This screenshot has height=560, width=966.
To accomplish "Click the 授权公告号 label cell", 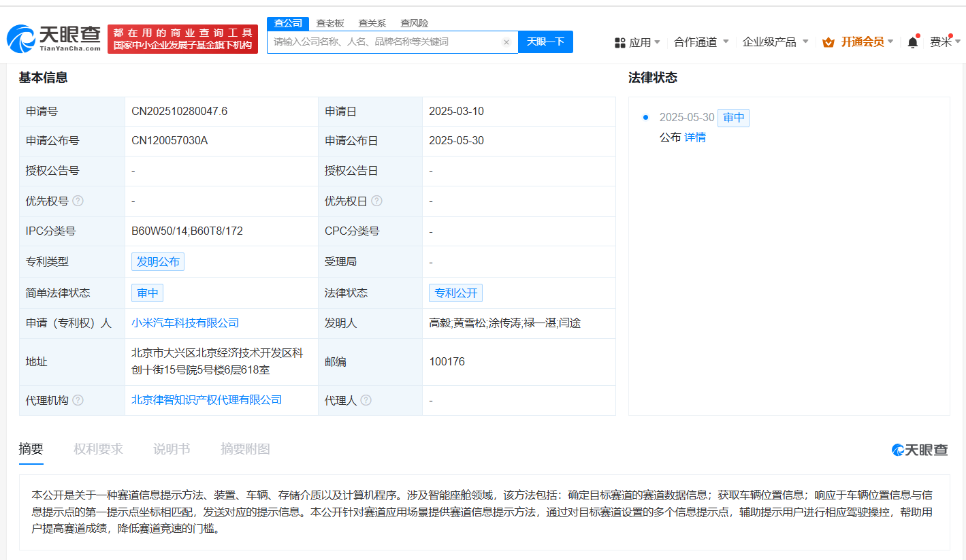I will click(x=72, y=171).
